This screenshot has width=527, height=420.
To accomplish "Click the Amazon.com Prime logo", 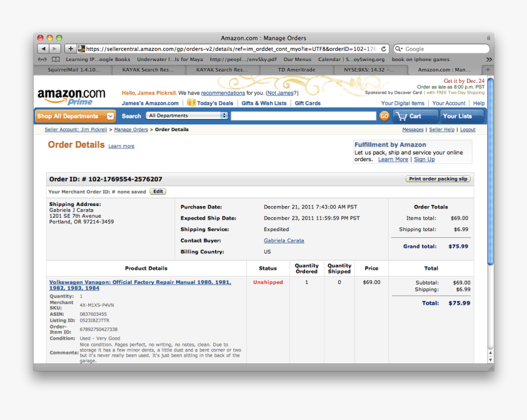I will click(71, 96).
